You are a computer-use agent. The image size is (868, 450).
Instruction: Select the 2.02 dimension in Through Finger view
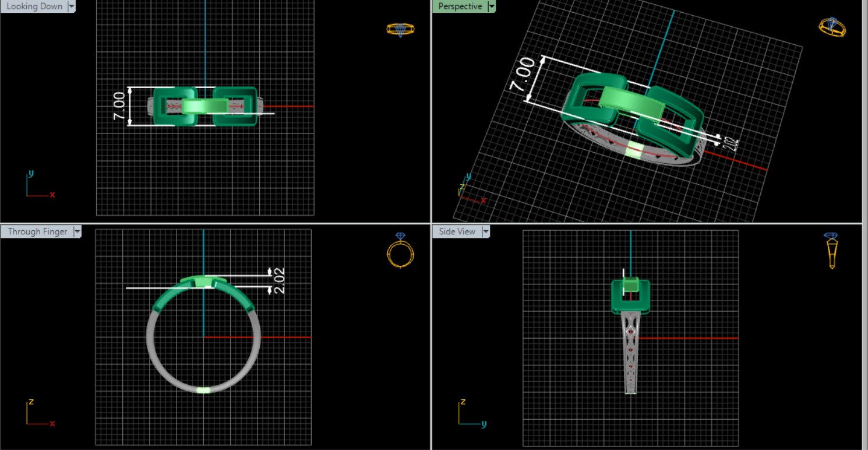[279, 280]
